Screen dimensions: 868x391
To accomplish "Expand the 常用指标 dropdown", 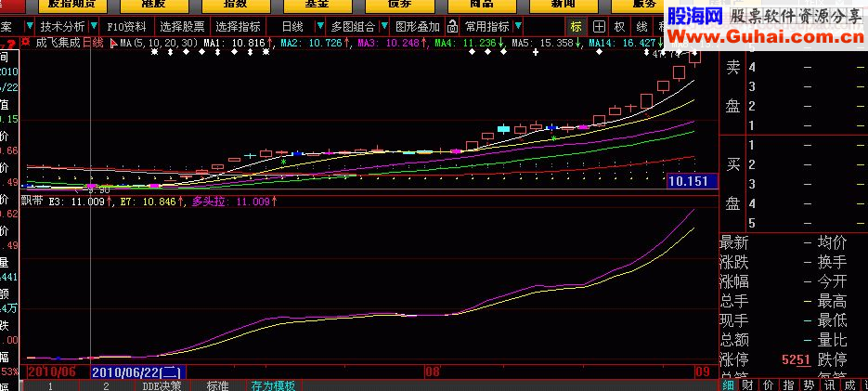I will (516, 26).
